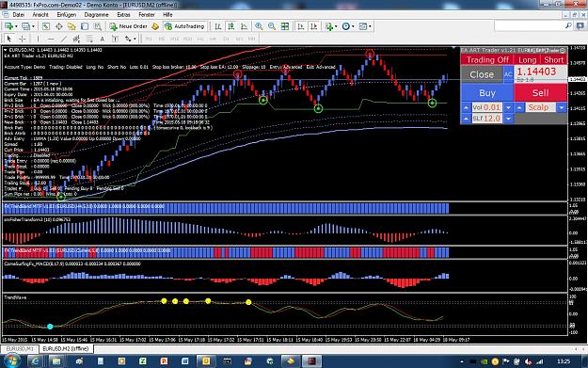Draw a trendline
The height and width of the screenshot is (368, 588).
[64, 39]
